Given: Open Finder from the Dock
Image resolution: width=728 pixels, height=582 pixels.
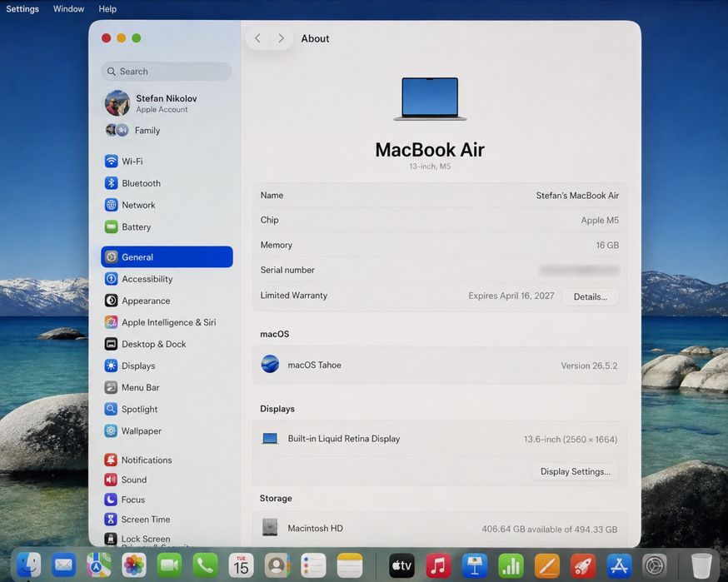Looking at the screenshot, I should click(28, 565).
